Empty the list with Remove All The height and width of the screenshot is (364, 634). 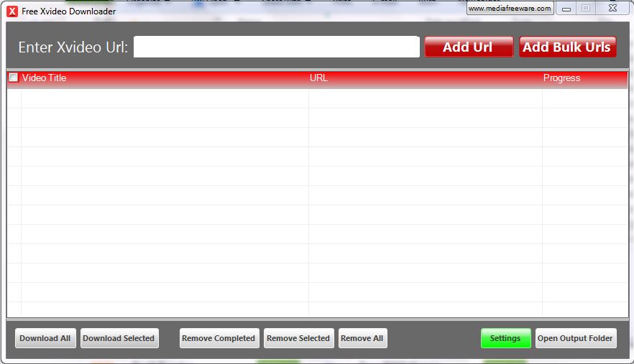click(362, 338)
